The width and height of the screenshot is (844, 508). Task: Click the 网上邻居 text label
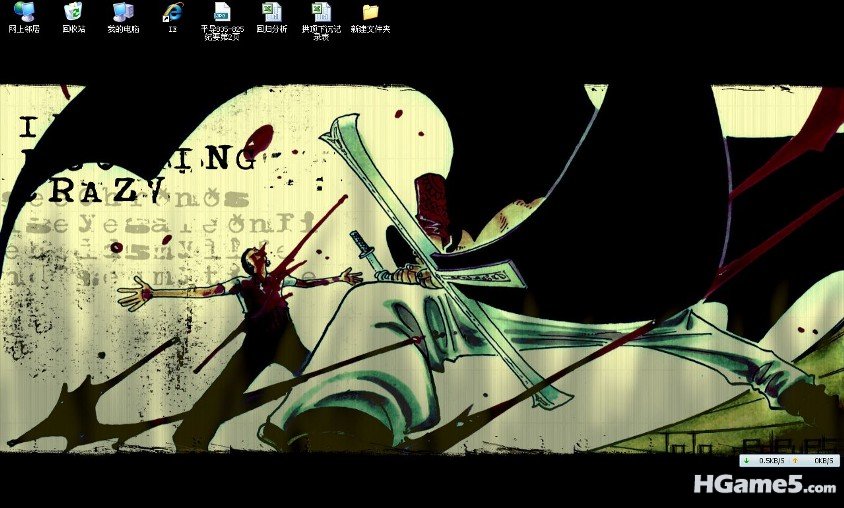click(x=23, y=29)
